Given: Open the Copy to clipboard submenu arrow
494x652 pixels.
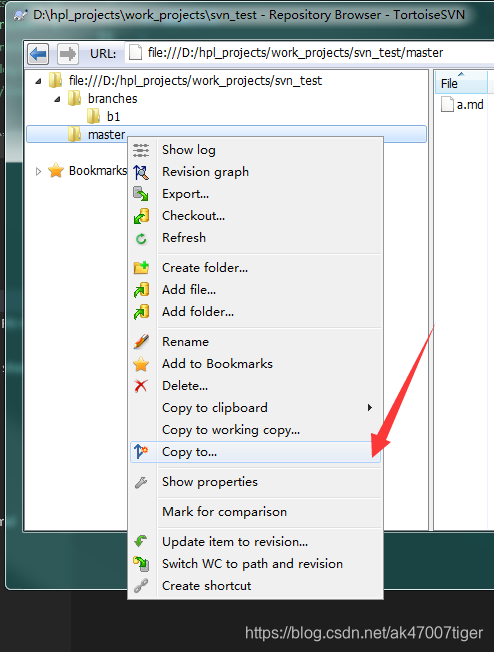Looking at the screenshot, I should [x=369, y=408].
